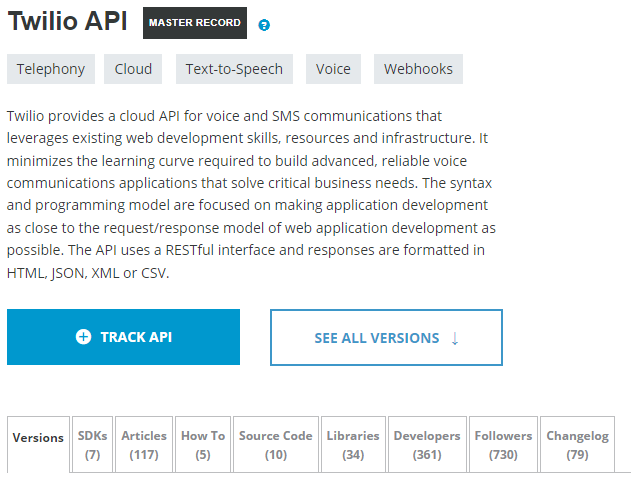Select the Telephony category tag
This screenshot has height=487, width=631.
coord(51,69)
